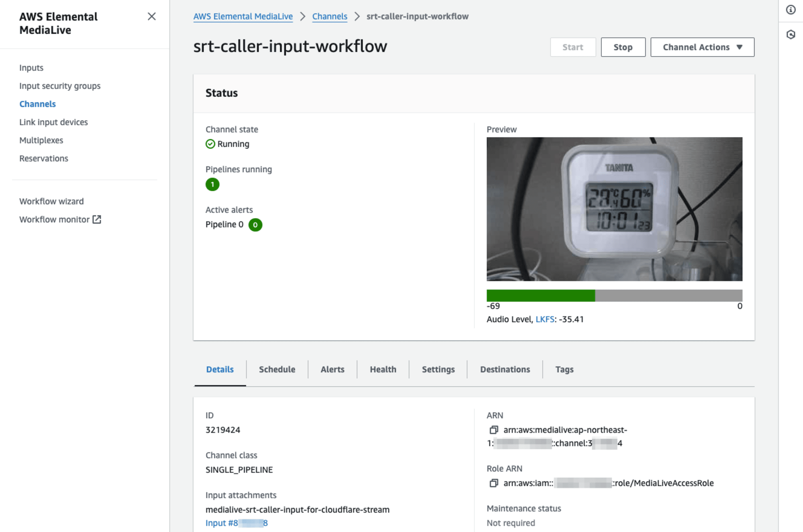Switch to the Destinations tab

tap(505, 369)
